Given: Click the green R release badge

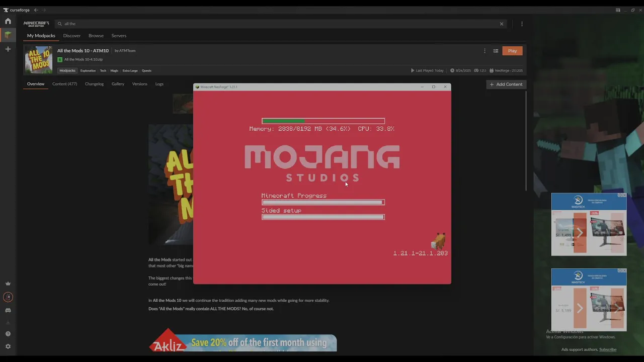Looking at the screenshot, I should (60, 59).
